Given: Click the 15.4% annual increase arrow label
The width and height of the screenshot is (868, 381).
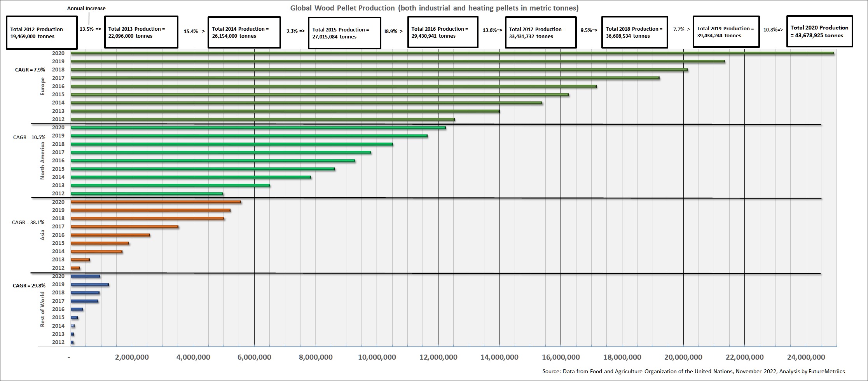Looking at the screenshot, I should pyautogui.click(x=194, y=31).
